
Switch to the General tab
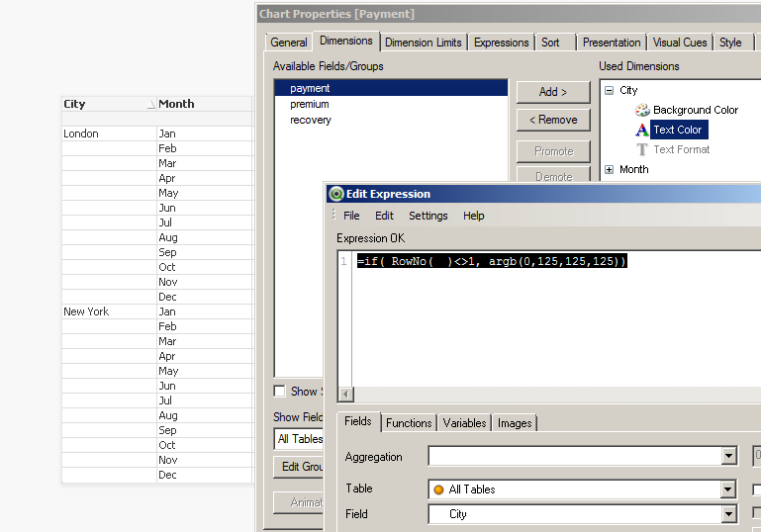pyautogui.click(x=289, y=43)
